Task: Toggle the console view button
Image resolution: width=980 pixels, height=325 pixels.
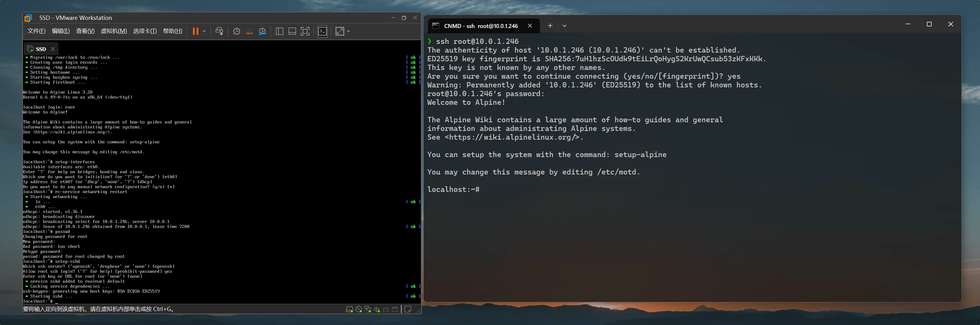Action: 322,31
